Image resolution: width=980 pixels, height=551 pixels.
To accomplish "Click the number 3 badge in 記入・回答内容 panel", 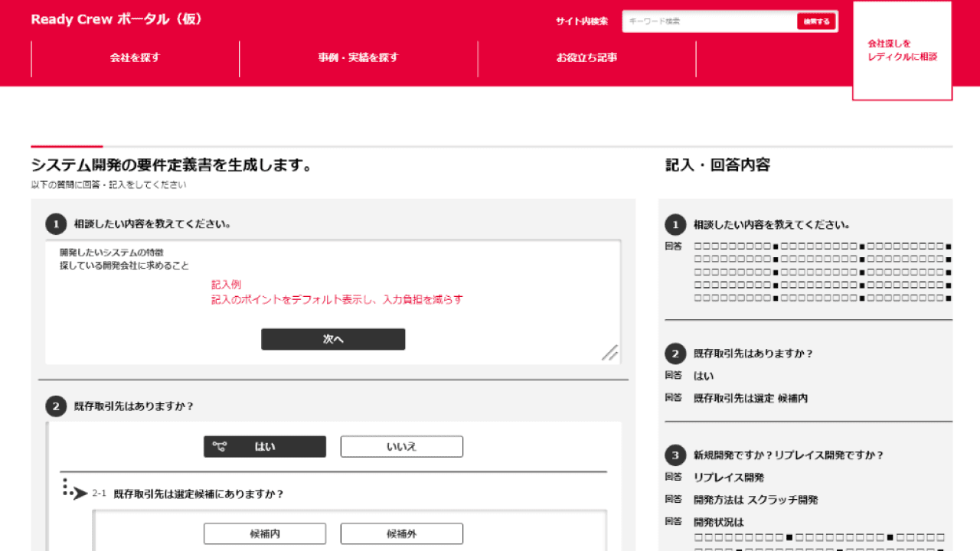I will [x=675, y=455].
